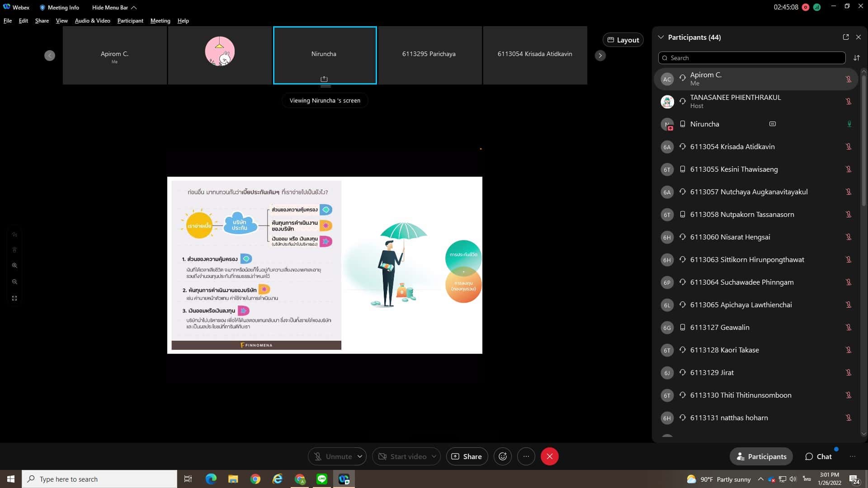Pop out the Participants panel
Viewport: 868px width, 488px height.
click(845, 37)
